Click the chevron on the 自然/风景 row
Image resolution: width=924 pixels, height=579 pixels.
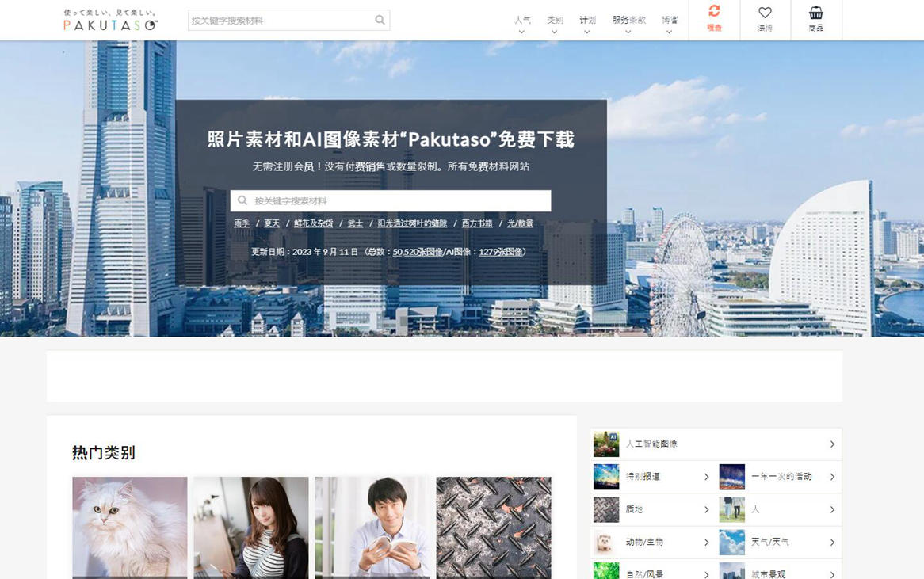[x=707, y=574]
